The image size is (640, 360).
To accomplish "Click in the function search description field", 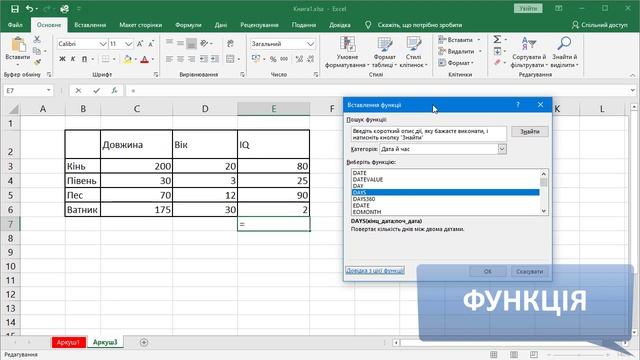I will pos(429,134).
